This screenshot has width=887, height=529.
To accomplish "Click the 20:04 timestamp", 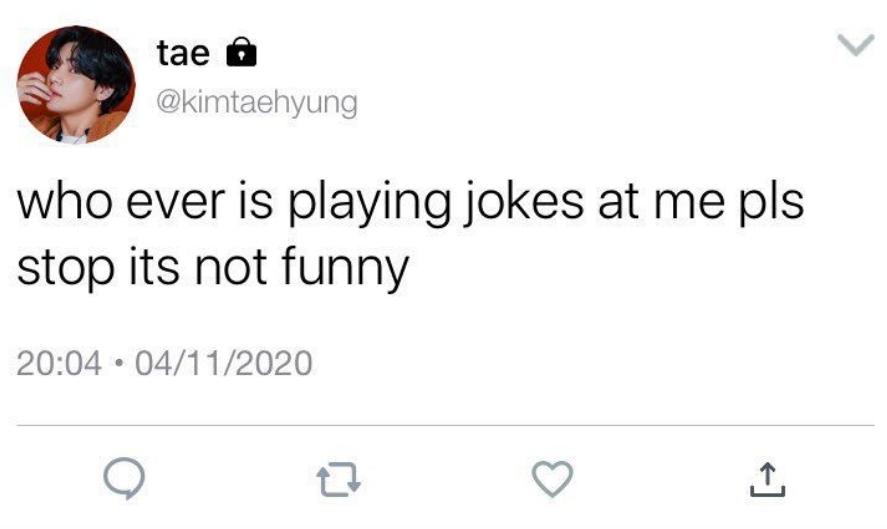I will 60,361.
